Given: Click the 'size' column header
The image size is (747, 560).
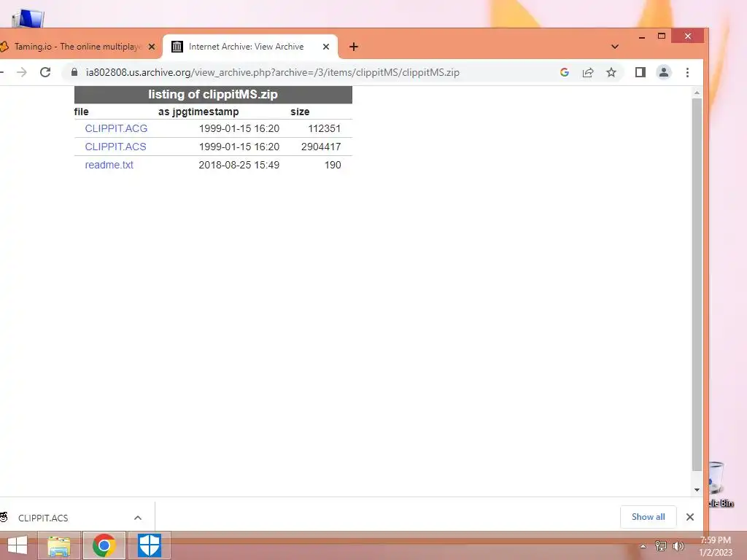Looking at the screenshot, I should (300, 112).
